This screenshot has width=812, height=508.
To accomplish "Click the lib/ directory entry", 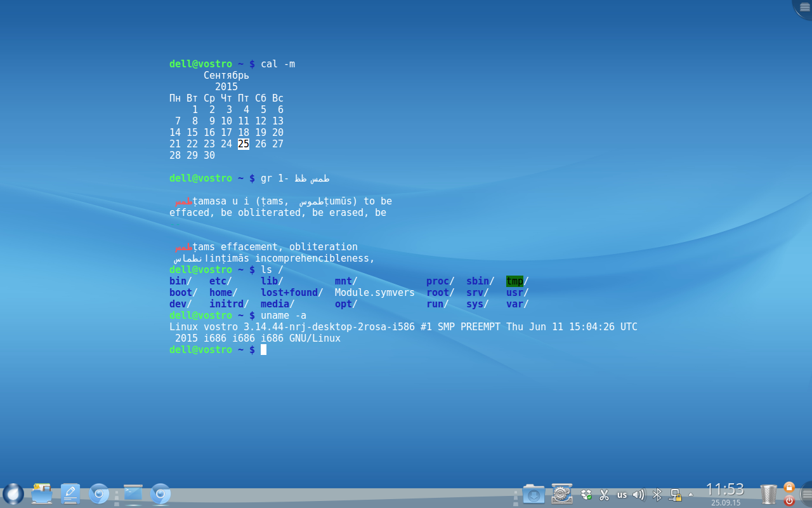I will [272, 281].
